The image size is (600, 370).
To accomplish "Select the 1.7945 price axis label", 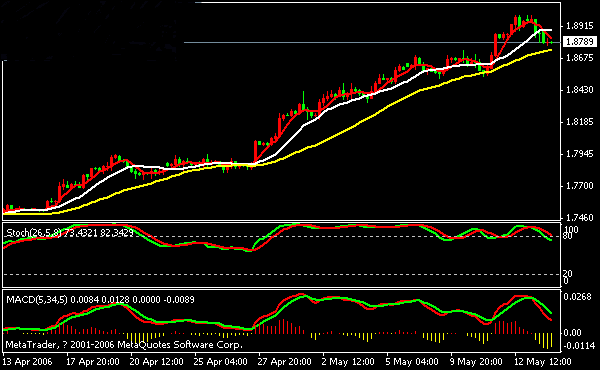I will [x=579, y=154].
